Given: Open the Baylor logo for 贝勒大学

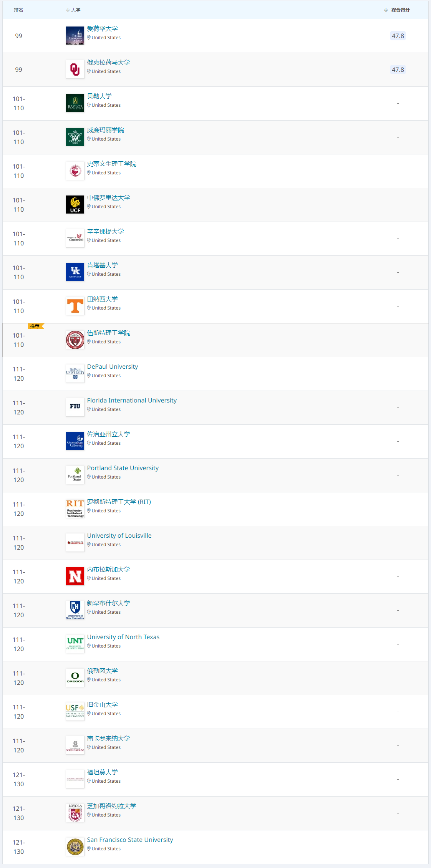Looking at the screenshot, I should pos(75,103).
